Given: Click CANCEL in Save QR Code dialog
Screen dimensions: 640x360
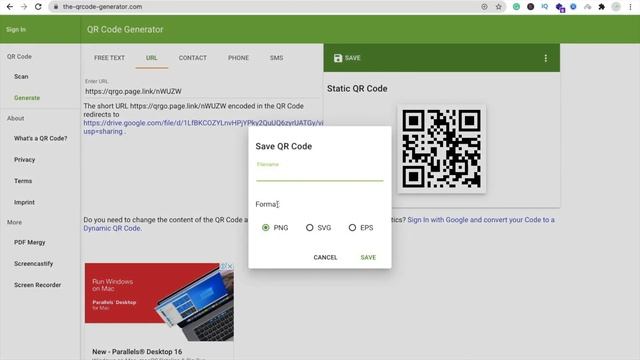Looking at the screenshot, I should 325,257.
